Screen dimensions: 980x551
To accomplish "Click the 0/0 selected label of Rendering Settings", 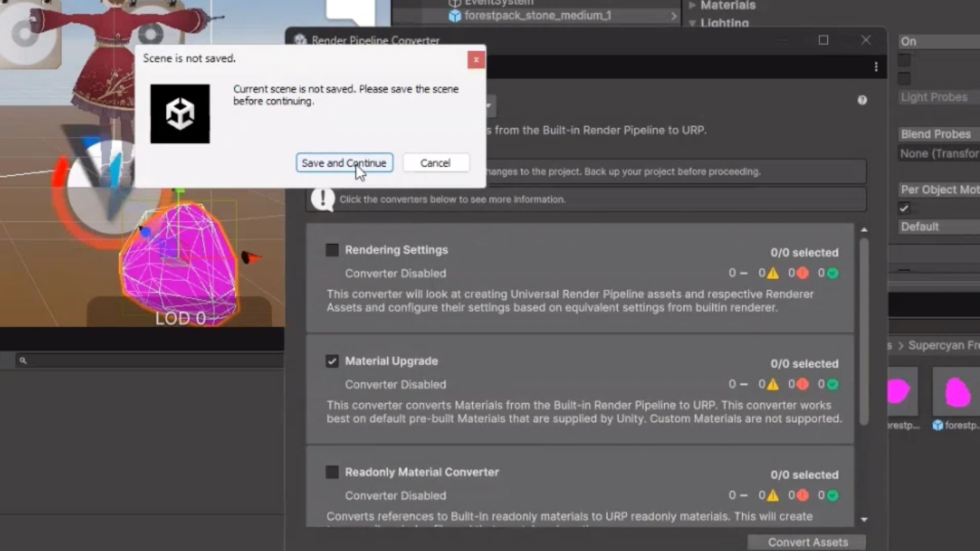I will 805,253.
